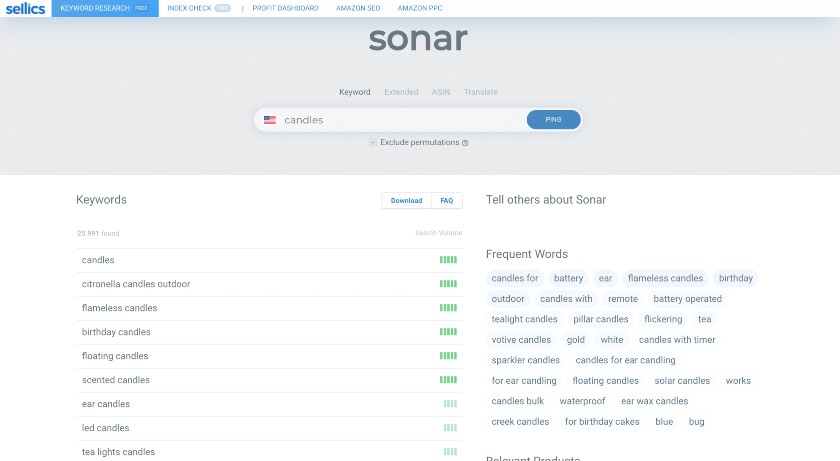Viewport: 840px width, 461px height.
Task: Click the help icon beside Exclude permutations
Action: pos(465,143)
